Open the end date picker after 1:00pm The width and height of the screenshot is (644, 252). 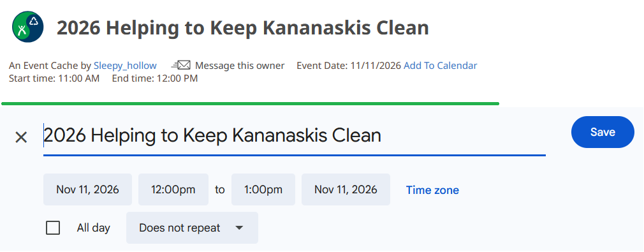(346, 189)
